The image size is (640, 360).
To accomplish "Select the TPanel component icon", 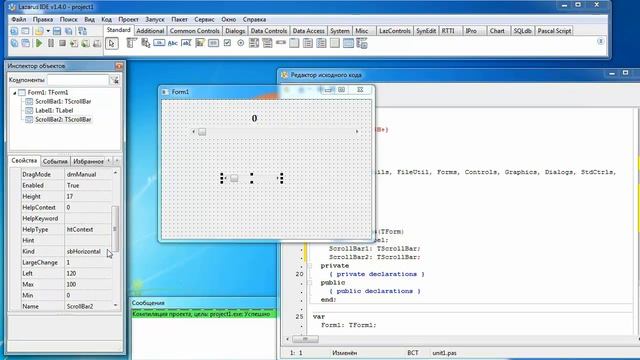I will [x=335, y=43].
